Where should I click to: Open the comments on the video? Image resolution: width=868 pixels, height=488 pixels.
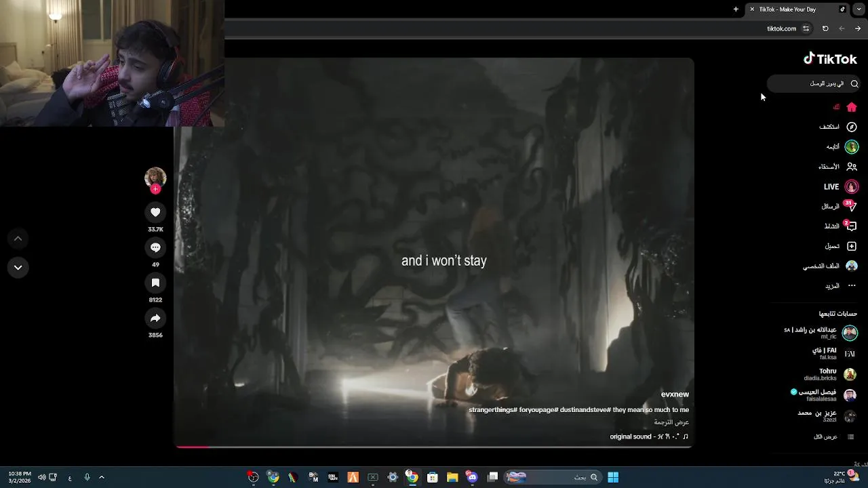(155, 247)
